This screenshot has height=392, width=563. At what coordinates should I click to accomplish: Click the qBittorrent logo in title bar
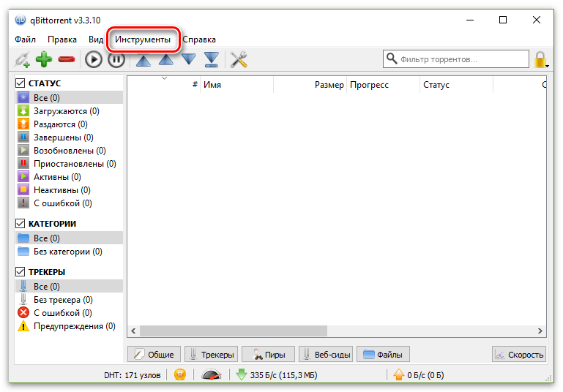(20, 20)
